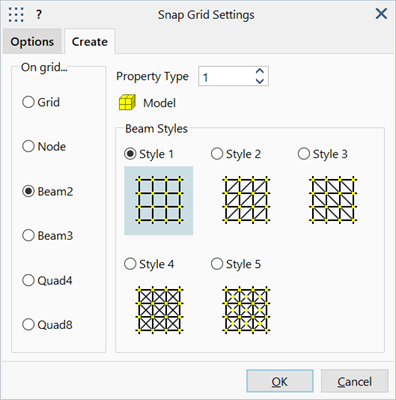
Task: Select the Node radio option
Action: pyautogui.click(x=44, y=146)
